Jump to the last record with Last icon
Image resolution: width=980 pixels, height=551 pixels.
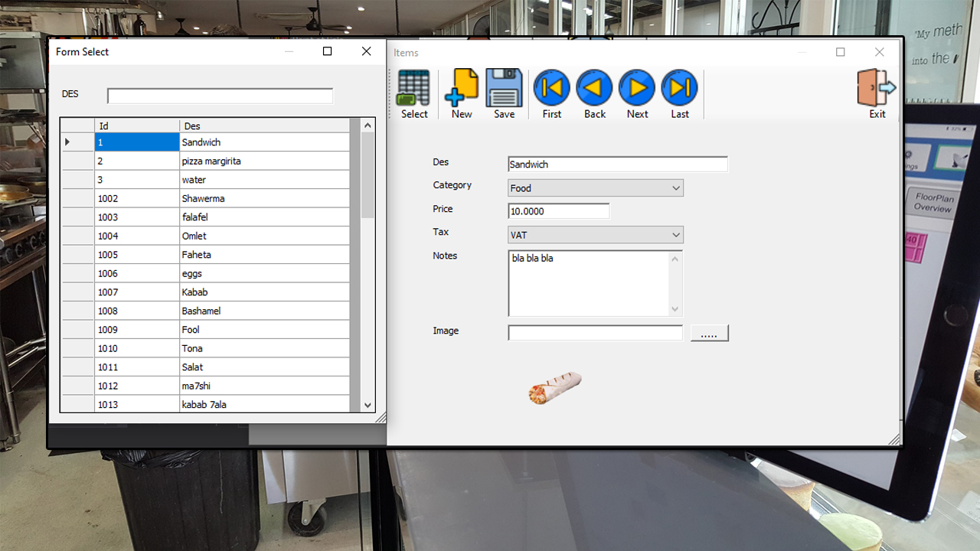pos(680,88)
